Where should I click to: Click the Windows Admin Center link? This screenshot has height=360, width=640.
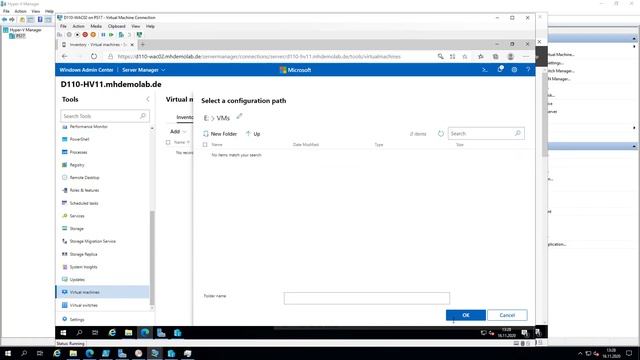86,70
